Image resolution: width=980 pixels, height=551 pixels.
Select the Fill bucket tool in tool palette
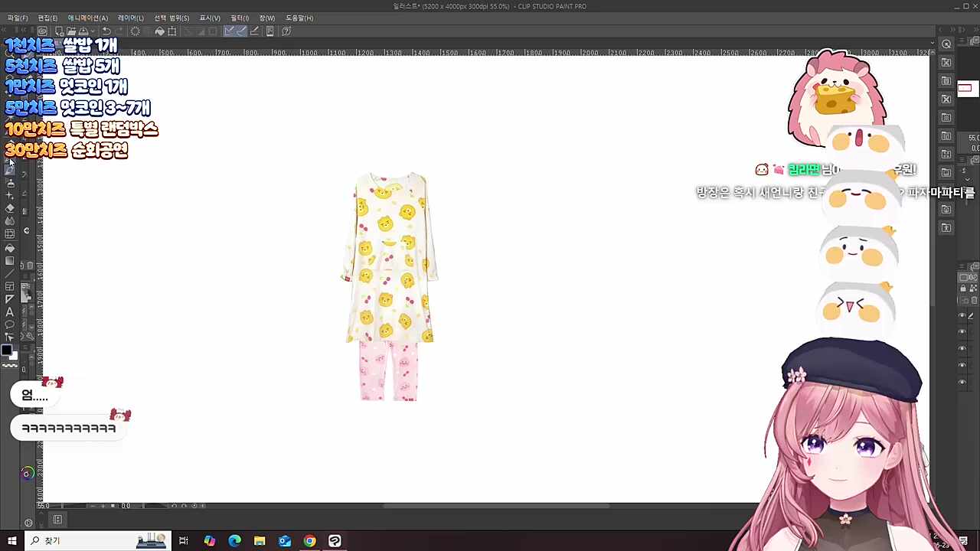click(10, 248)
